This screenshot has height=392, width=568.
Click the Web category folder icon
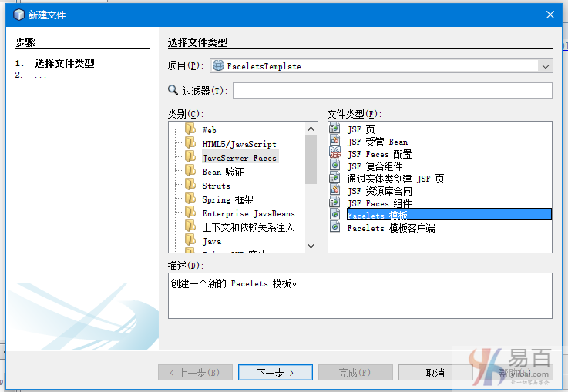pos(190,130)
